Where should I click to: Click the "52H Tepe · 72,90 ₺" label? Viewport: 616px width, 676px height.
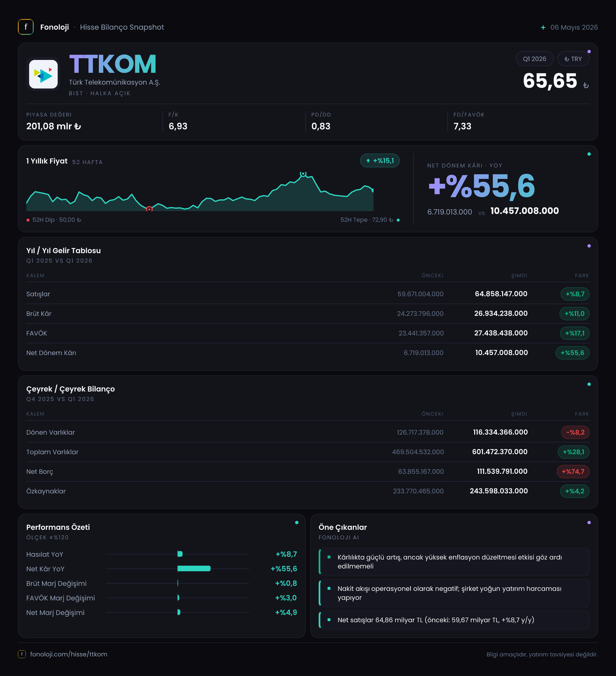pos(367,220)
